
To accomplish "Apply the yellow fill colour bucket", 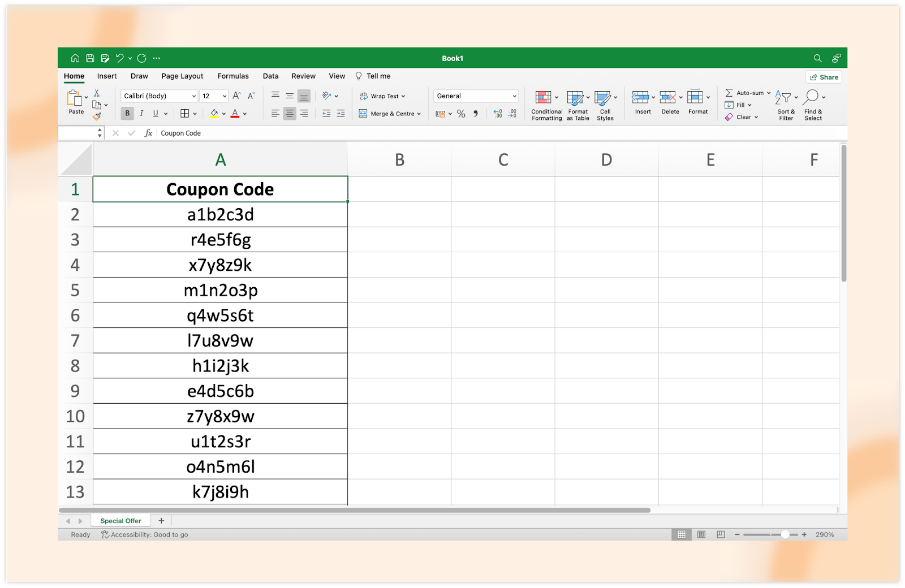I will coord(214,114).
